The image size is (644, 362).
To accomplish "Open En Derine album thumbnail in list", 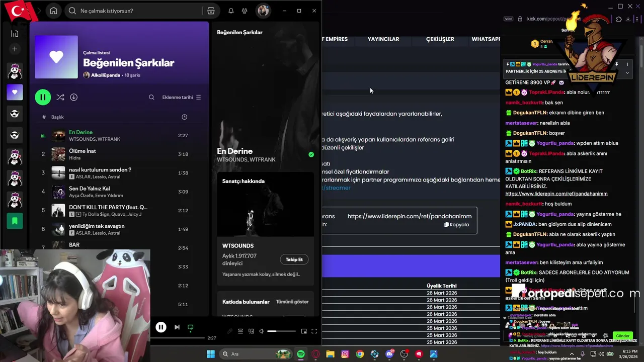I will (58, 135).
